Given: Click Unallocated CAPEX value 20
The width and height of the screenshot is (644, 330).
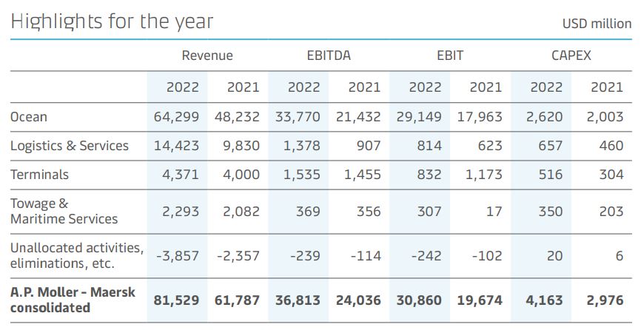Looking at the screenshot, I should click(554, 256).
